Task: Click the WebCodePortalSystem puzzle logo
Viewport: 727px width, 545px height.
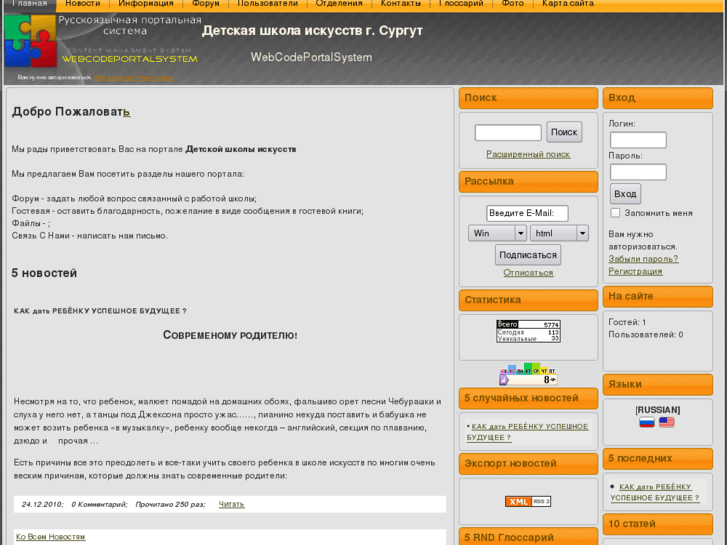Action: pyautogui.click(x=31, y=41)
